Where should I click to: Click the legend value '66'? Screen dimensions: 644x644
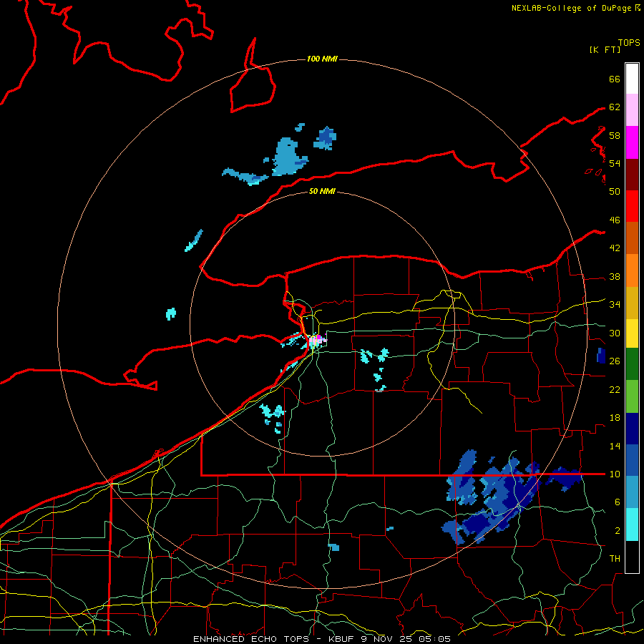(x=615, y=79)
